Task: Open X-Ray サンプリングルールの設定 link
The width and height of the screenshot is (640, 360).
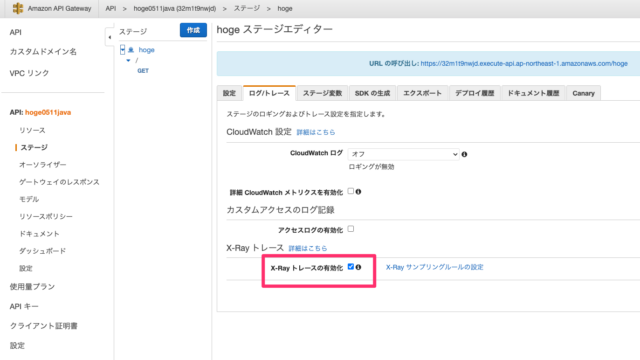Action: (x=434, y=267)
